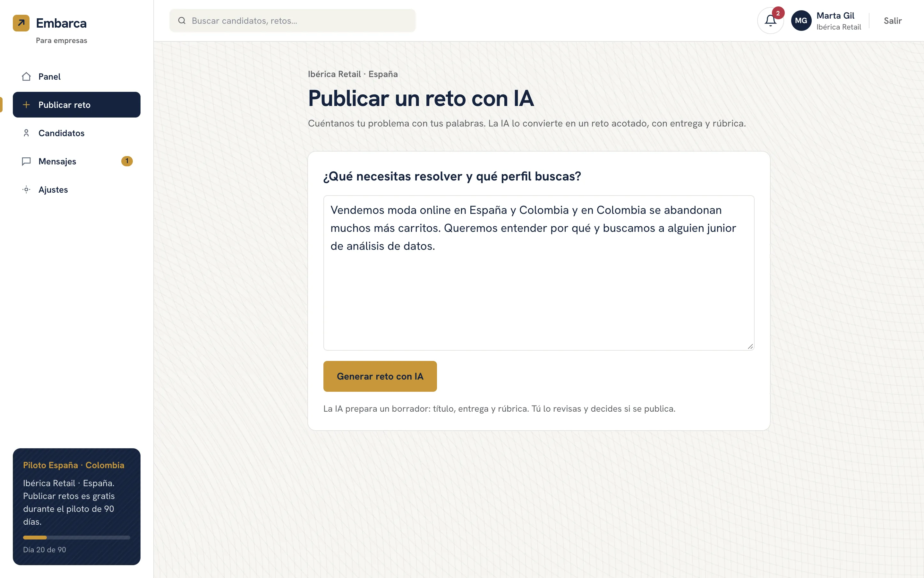Select Publicar reto menu item

click(77, 105)
